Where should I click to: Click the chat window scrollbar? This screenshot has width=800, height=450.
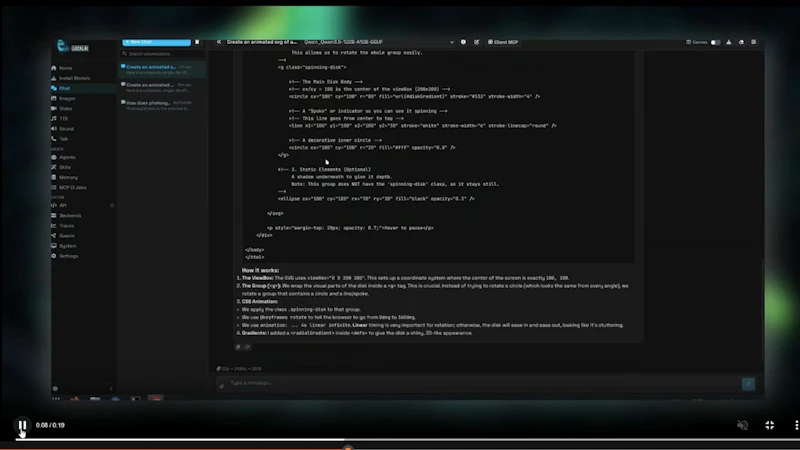pyautogui.click(x=762, y=309)
